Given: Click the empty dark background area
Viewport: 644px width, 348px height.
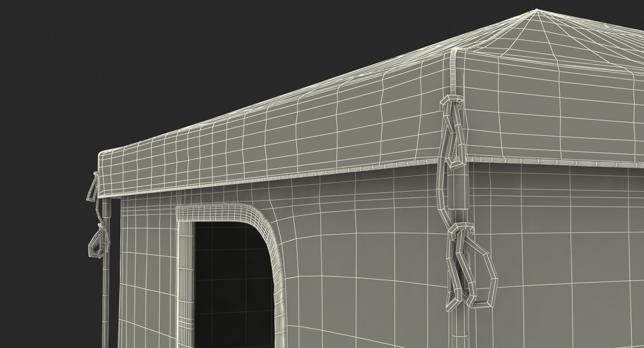Looking at the screenshot, I should click(134, 67).
